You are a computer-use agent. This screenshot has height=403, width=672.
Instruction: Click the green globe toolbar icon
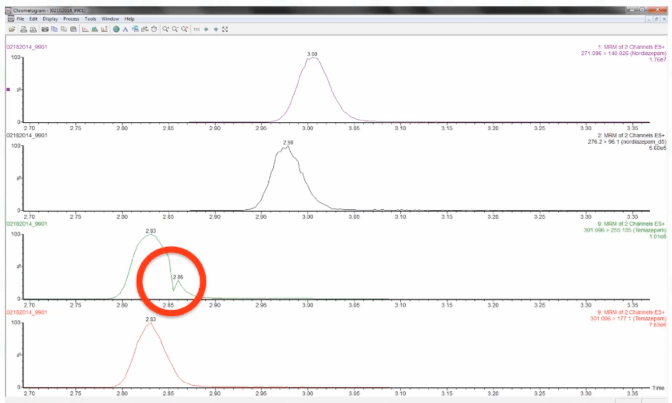[116, 29]
